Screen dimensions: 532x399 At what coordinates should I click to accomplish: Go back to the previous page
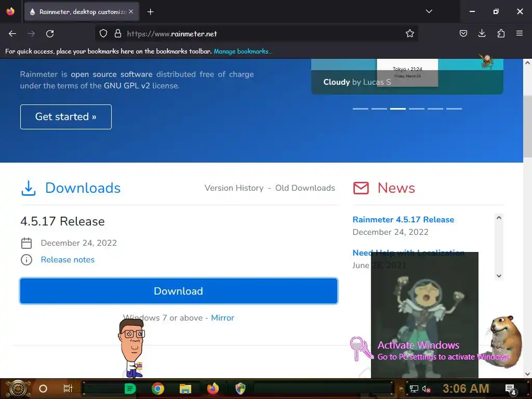(12, 34)
